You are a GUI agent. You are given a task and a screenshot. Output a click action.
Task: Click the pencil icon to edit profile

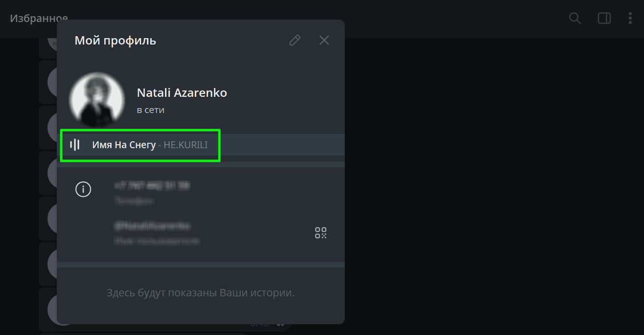coord(295,40)
